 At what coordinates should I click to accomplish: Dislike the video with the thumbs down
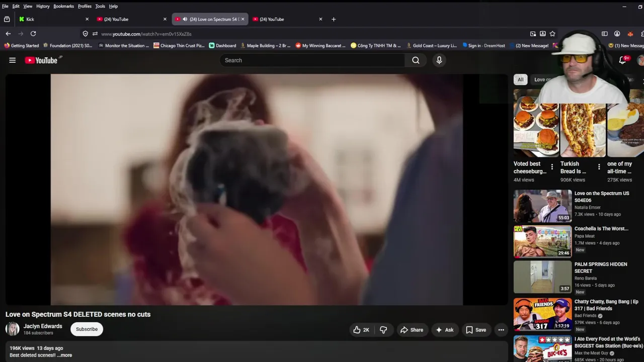click(383, 330)
